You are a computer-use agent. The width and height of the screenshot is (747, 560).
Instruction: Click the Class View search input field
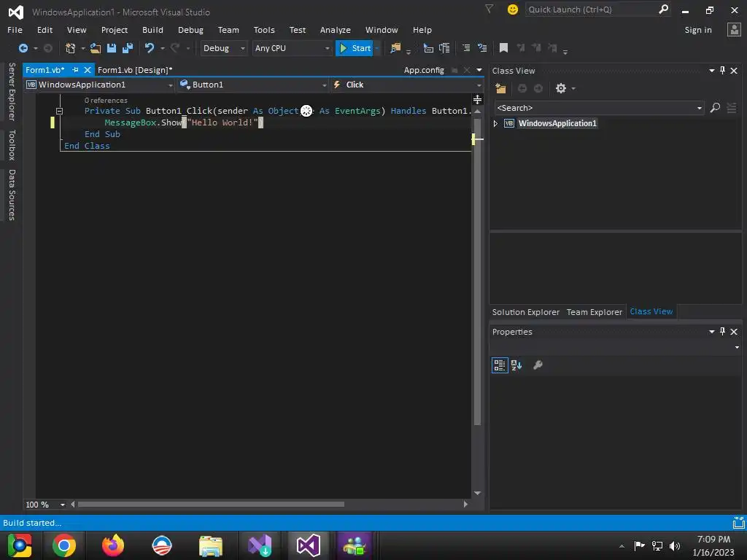point(595,108)
